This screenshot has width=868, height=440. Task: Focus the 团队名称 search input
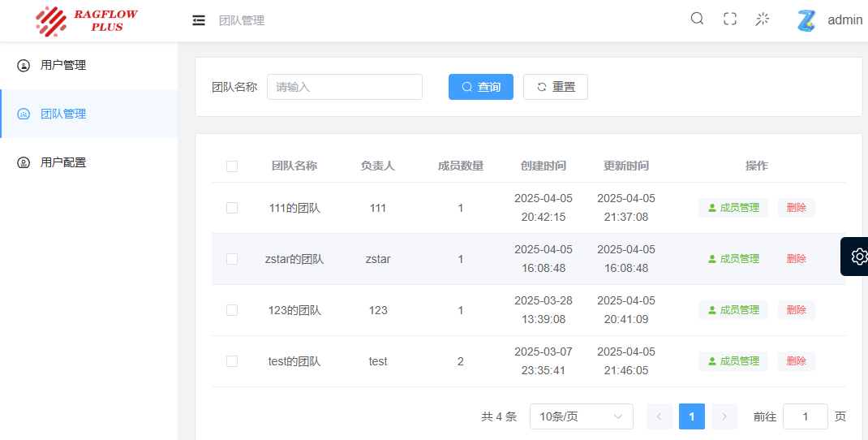coord(344,87)
